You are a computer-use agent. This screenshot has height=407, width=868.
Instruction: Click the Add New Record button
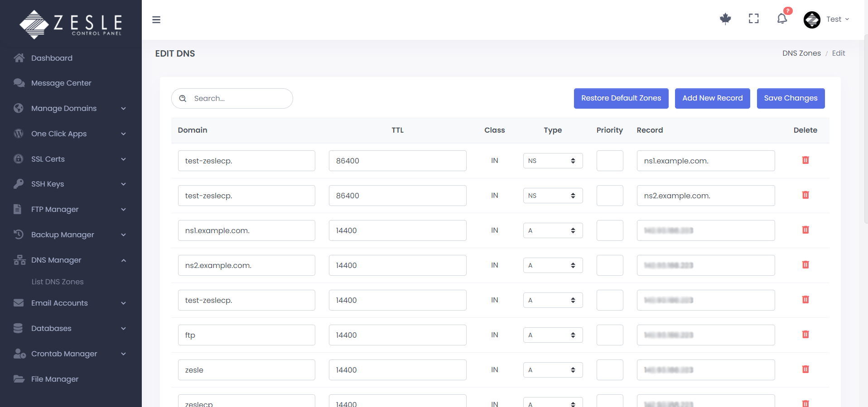(712, 98)
